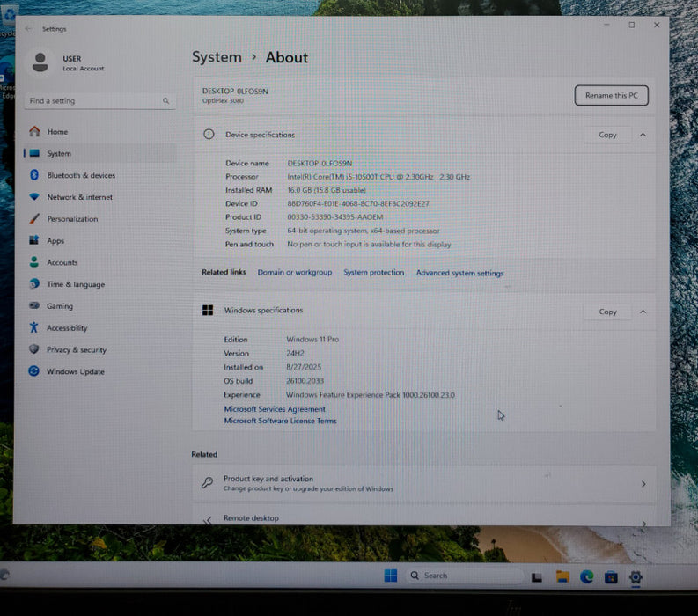Image resolution: width=698 pixels, height=616 pixels.
Task: Open the Microsoft Services Agreement link
Action: point(275,409)
